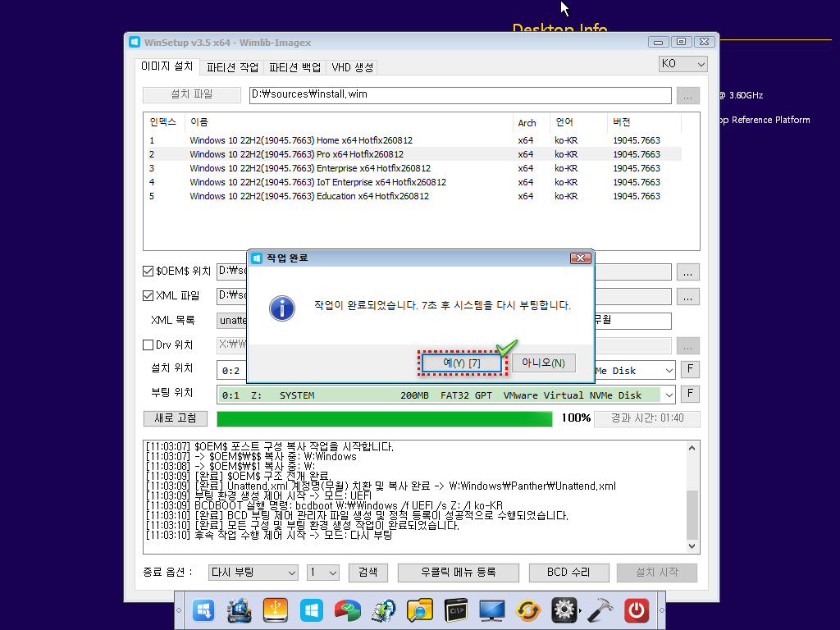Click the BCD 수리 button
Image resolution: width=840 pixels, height=630 pixels.
click(x=568, y=572)
